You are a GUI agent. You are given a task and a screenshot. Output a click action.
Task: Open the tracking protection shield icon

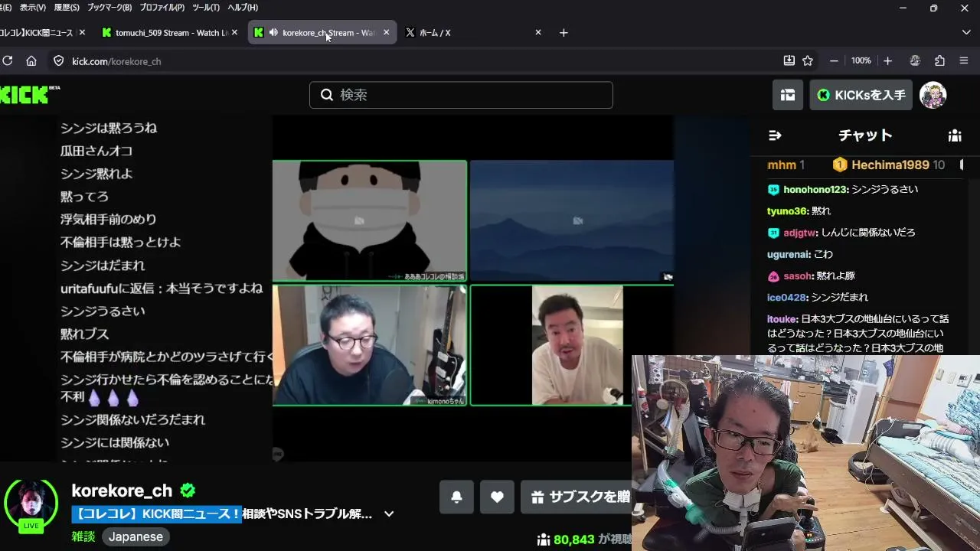pos(58,61)
